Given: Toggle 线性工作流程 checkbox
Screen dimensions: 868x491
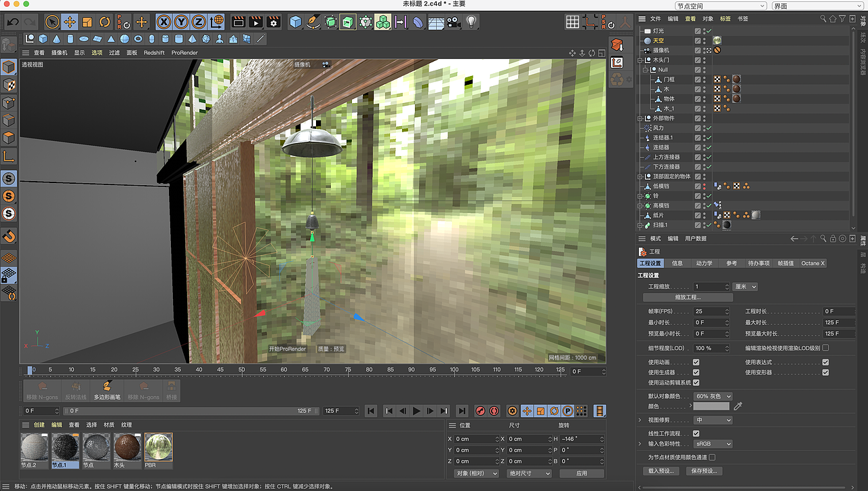Looking at the screenshot, I should tap(696, 433).
